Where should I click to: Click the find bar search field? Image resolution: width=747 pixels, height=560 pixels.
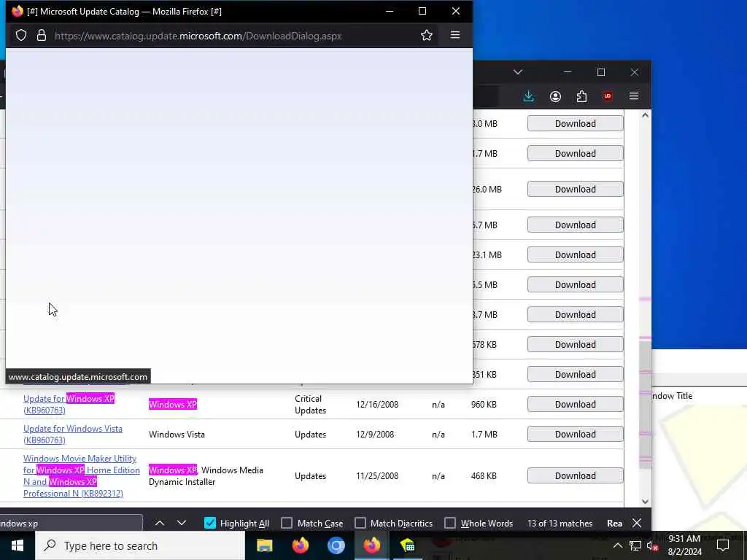[x=71, y=523]
